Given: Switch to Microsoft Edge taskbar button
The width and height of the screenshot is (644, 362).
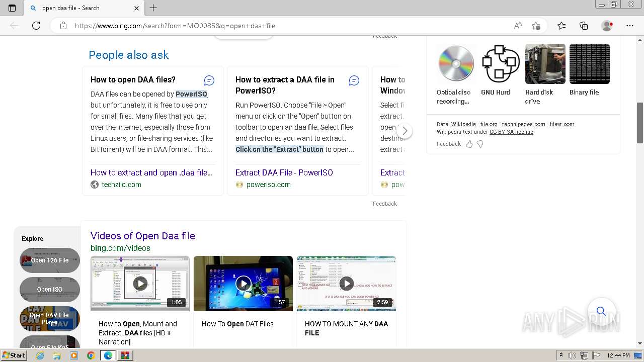Looking at the screenshot, I should (x=108, y=355).
